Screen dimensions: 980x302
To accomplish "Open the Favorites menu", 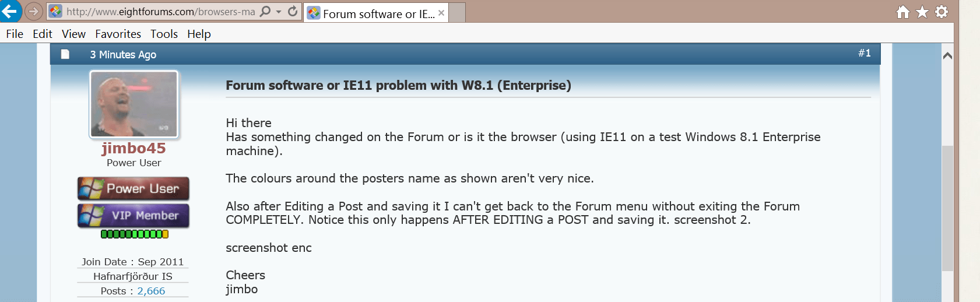I will (118, 34).
